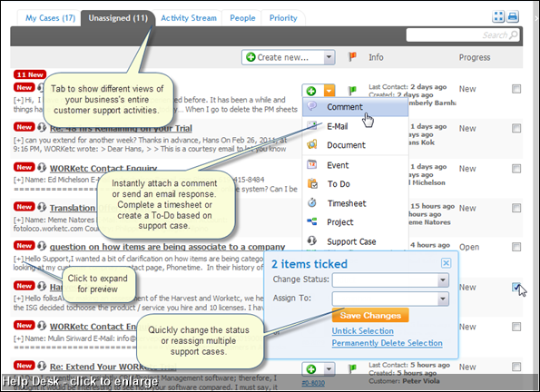This screenshot has width=540, height=392.
Task: Click the Project icon in menu
Action: 312,221
